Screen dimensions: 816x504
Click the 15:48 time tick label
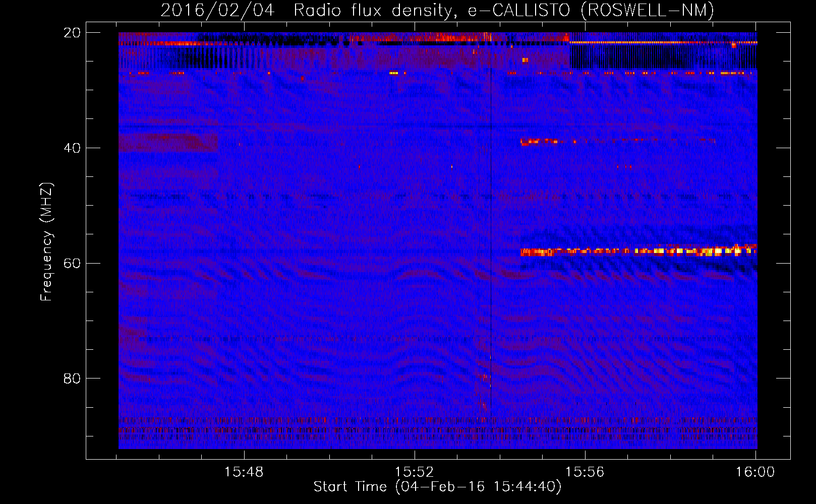click(244, 472)
